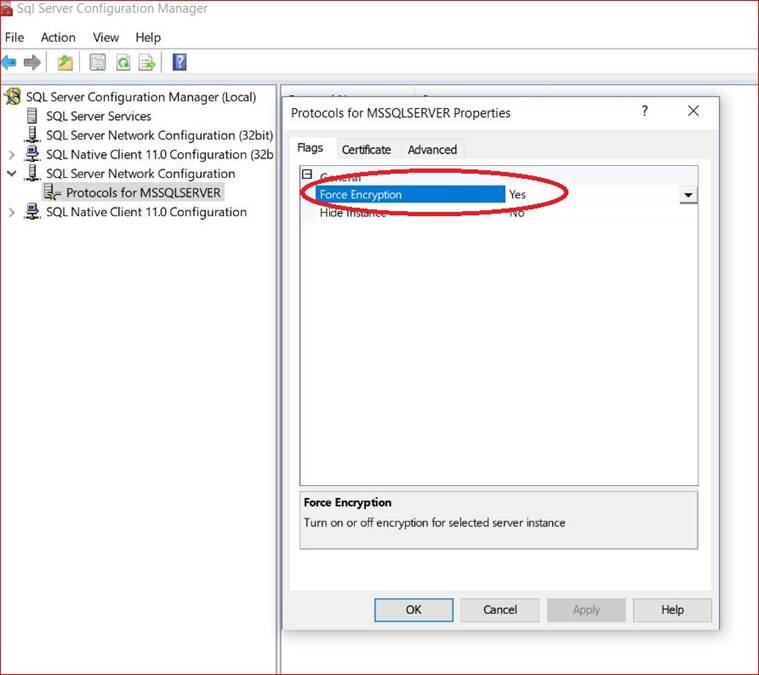Select SQL Server Services tree item
The image size is (759, 675).
[99, 116]
